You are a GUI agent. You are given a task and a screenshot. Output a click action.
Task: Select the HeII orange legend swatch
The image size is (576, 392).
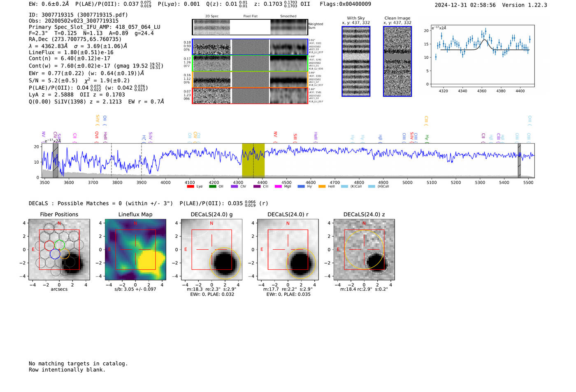click(x=322, y=186)
